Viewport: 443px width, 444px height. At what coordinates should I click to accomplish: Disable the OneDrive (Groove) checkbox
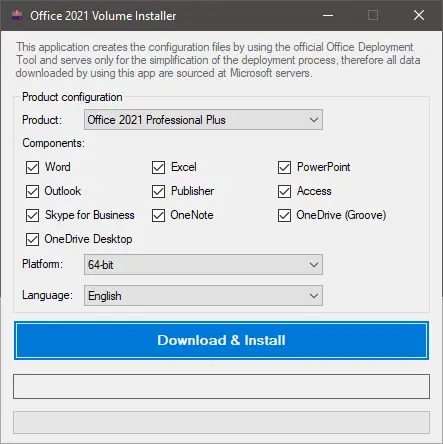point(284,215)
